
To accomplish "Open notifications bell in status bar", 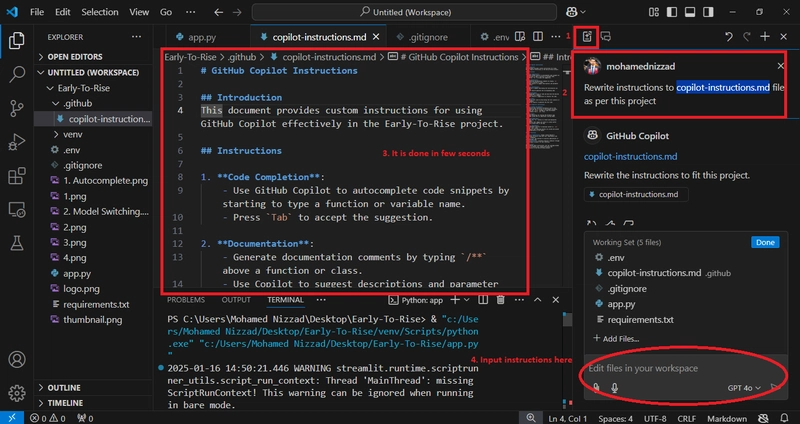I will click(x=785, y=418).
